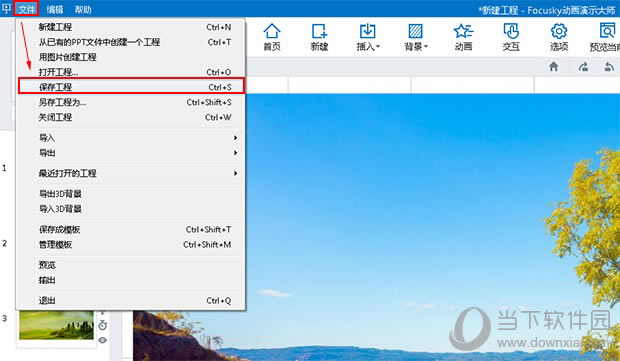Image resolution: width=620 pixels, height=361 pixels.
Task: Click the 预览当前 preview icon
Action: point(605,37)
